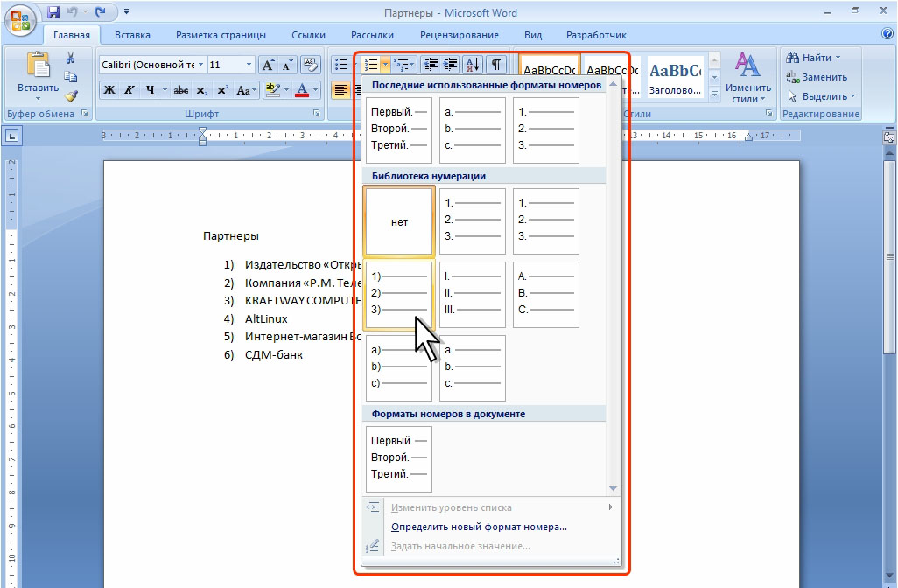This screenshot has height=588, width=898.
Task: Decrease font size with shrink font
Action: tap(286, 65)
